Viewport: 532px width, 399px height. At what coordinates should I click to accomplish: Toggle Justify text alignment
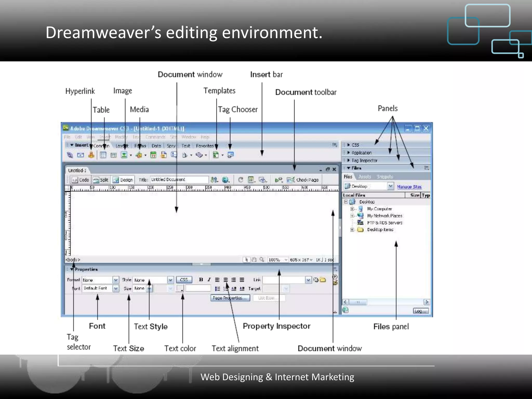(242, 280)
